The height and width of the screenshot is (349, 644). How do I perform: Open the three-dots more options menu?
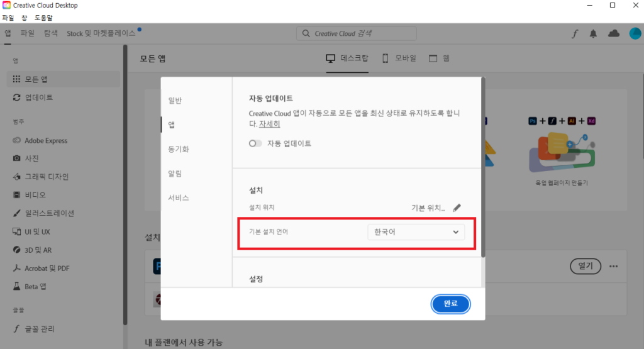614,267
